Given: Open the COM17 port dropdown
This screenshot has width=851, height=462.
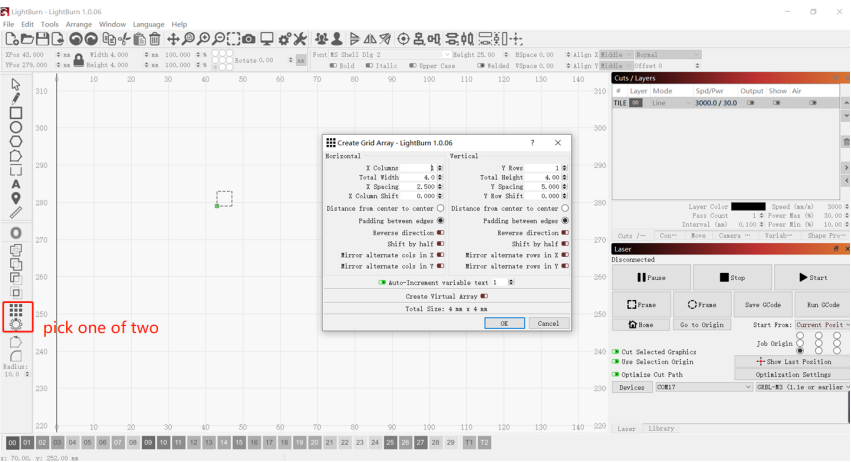Looking at the screenshot, I should click(x=704, y=387).
